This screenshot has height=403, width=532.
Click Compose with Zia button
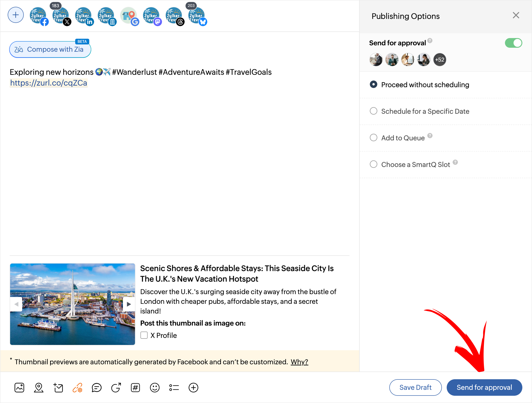[x=50, y=49]
